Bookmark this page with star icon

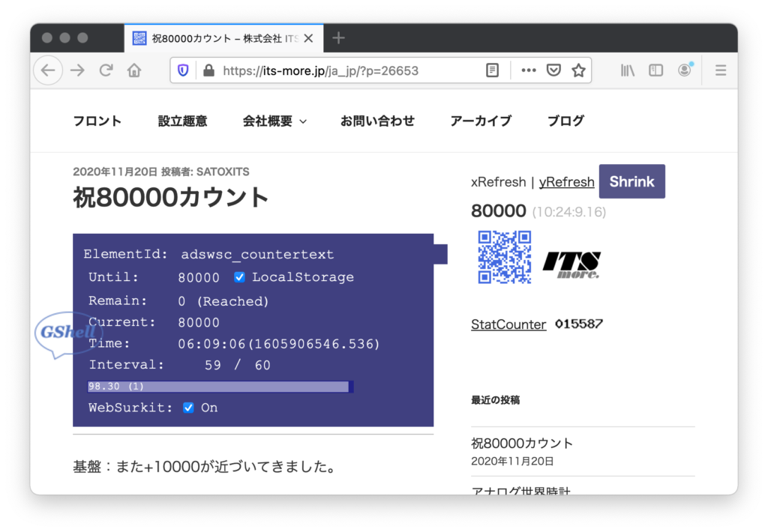578,70
